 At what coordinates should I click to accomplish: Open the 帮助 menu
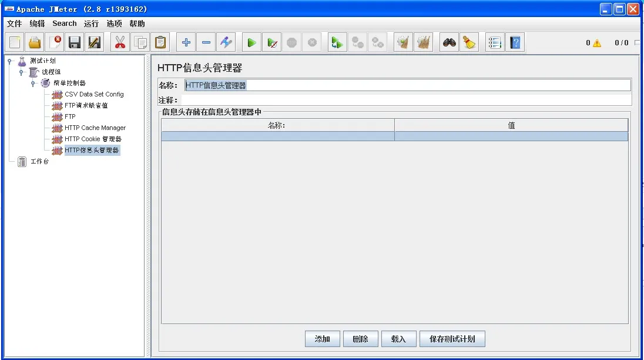pos(137,24)
